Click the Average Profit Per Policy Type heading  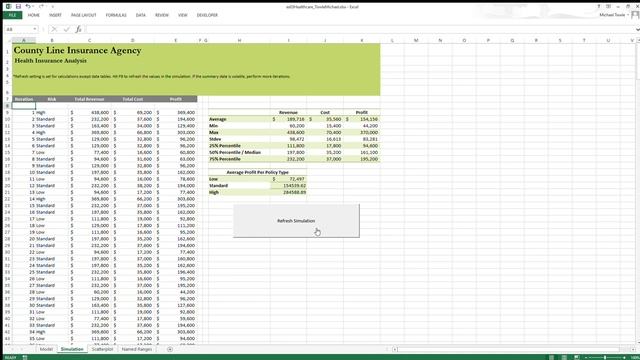tap(258, 172)
